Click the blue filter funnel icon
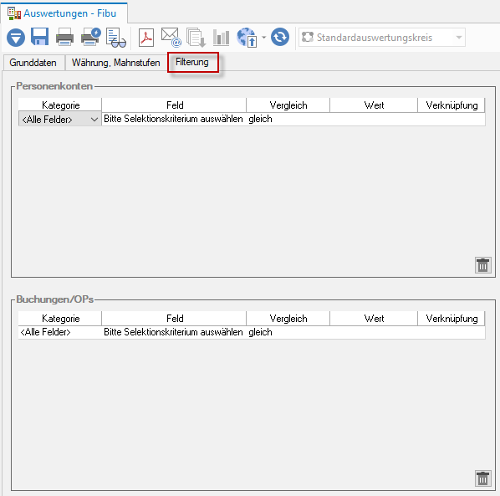The width and height of the screenshot is (500, 496). (16, 37)
